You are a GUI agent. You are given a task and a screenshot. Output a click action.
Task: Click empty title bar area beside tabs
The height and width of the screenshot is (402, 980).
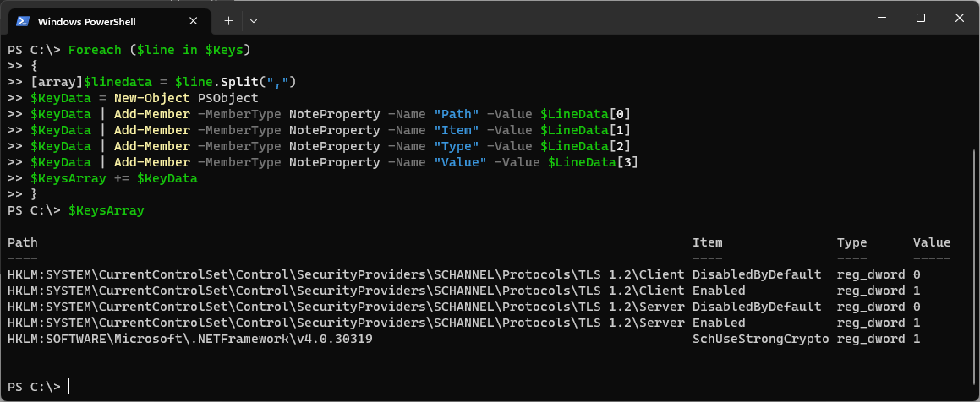[x=550, y=19]
